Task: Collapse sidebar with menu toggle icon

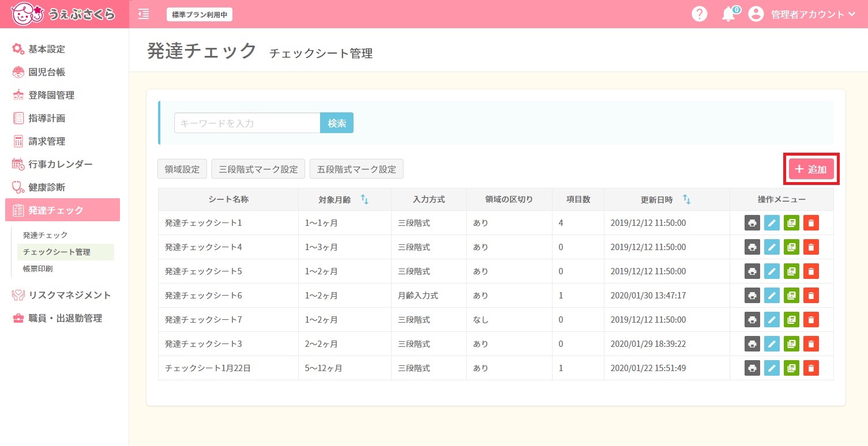Action: 144,14
